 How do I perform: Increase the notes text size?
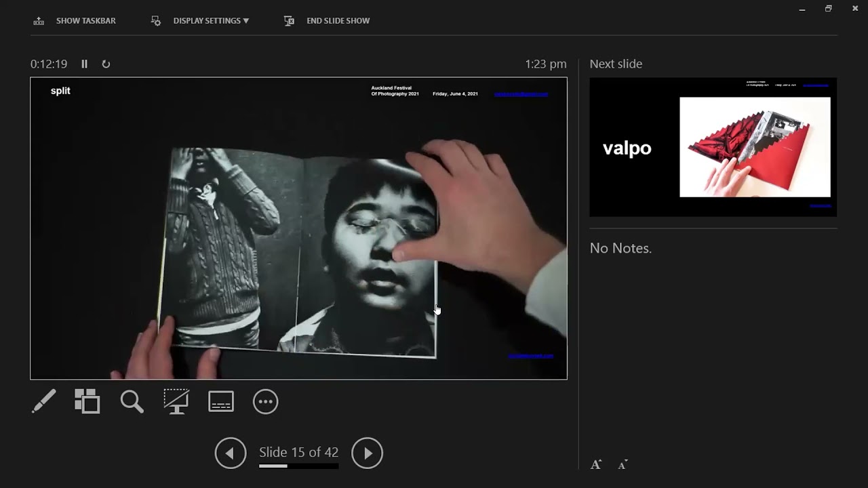pyautogui.click(x=595, y=464)
